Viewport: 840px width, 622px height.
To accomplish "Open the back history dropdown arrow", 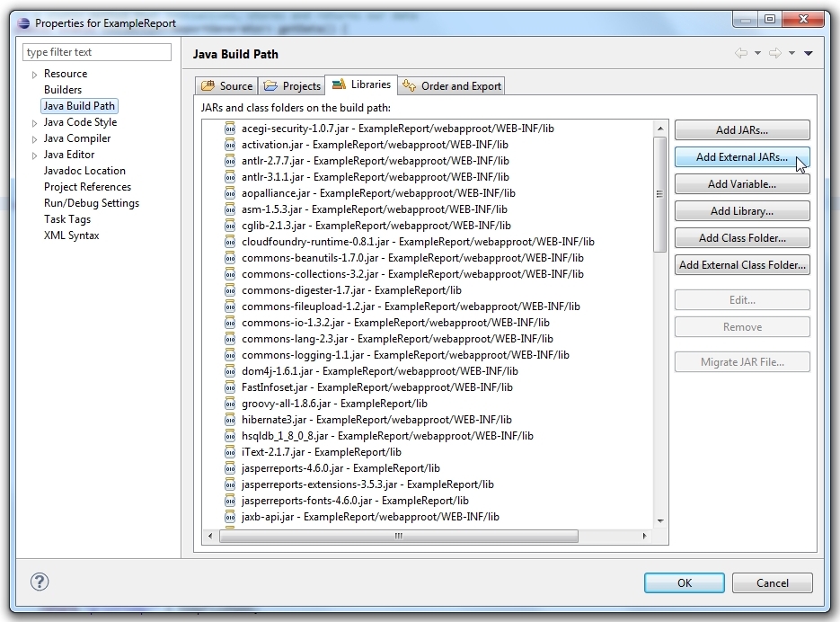I will click(x=757, y=53).
